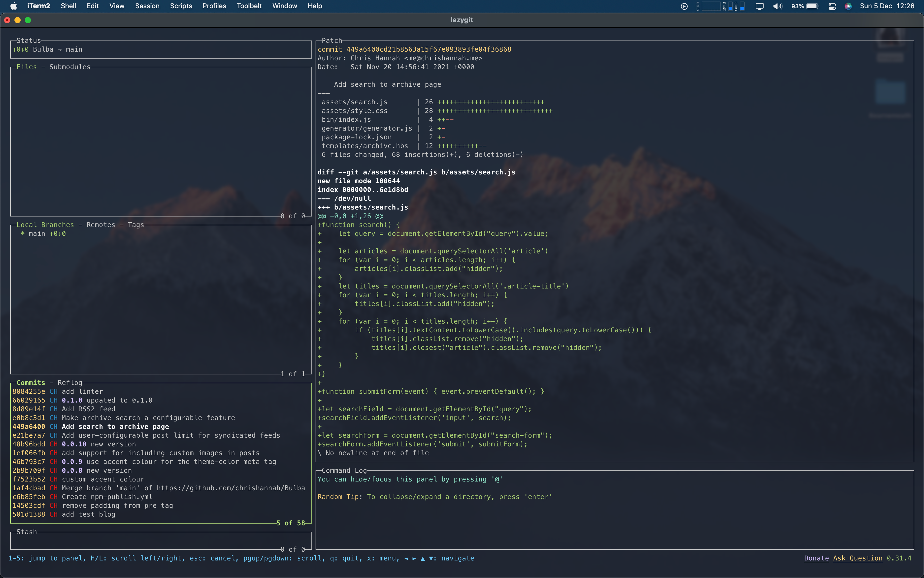Select commit 501d1388 add test blog
Viewport: 924px width, 578px height.
161,515
